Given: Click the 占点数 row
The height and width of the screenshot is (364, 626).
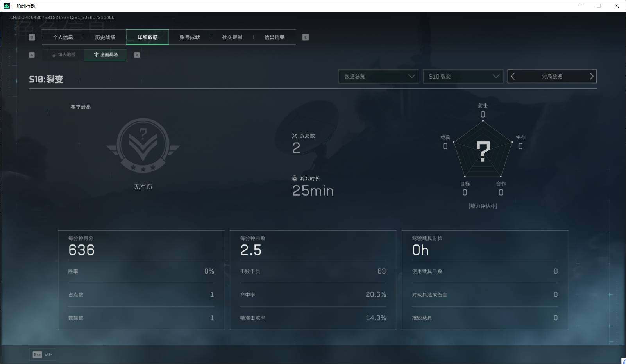Looking at the screenshot, I should pyautogui.click(x=141, y=295).
